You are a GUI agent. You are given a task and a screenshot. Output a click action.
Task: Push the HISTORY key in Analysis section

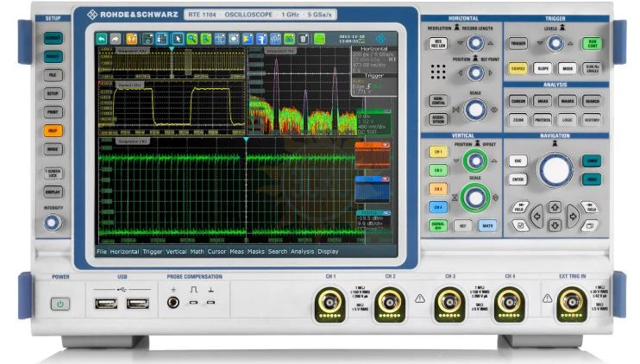593,120
